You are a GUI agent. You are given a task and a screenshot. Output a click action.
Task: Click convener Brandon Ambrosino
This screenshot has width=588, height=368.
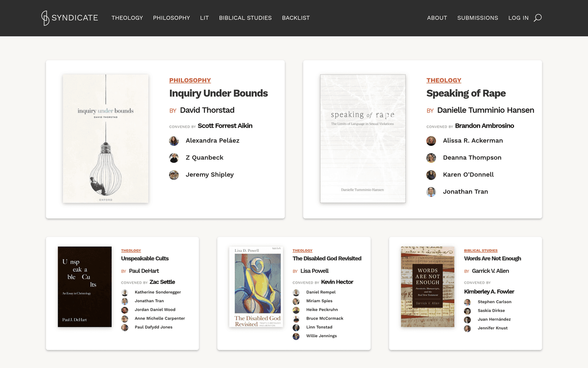(485, 126)
